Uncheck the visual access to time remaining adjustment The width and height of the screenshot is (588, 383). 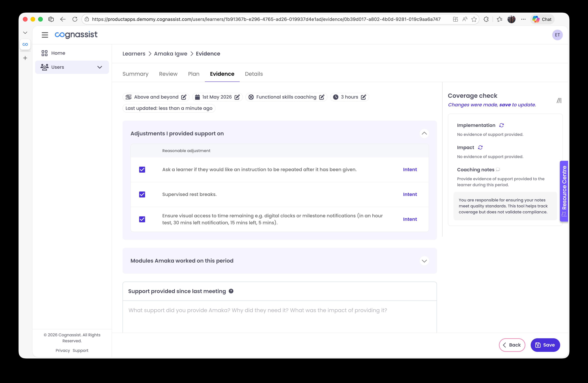pos(142,219)
